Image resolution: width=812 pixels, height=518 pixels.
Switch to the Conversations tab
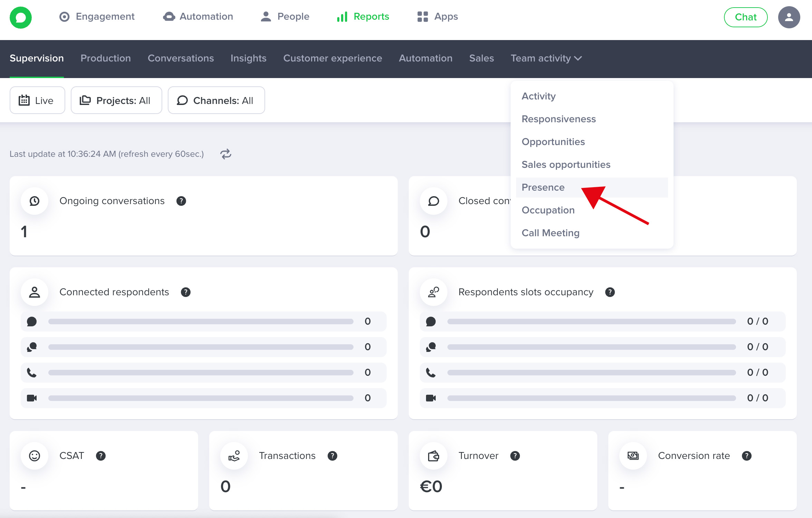181,58
